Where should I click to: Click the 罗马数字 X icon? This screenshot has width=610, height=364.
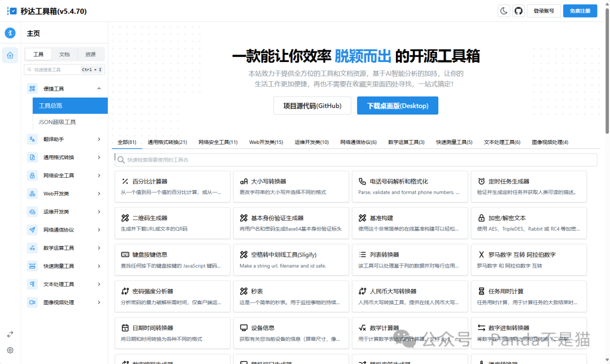coord(481,255)
